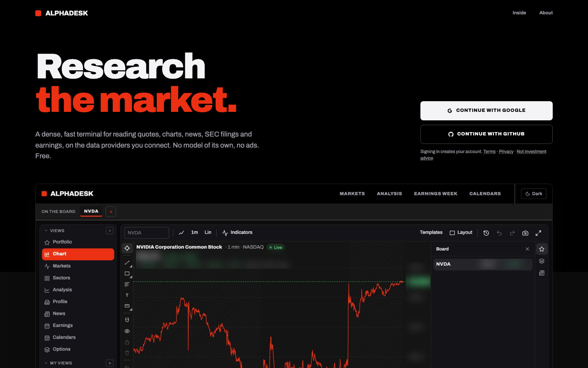Close the Board panel
Screen dimensions: 588x368
coord(527,249)
